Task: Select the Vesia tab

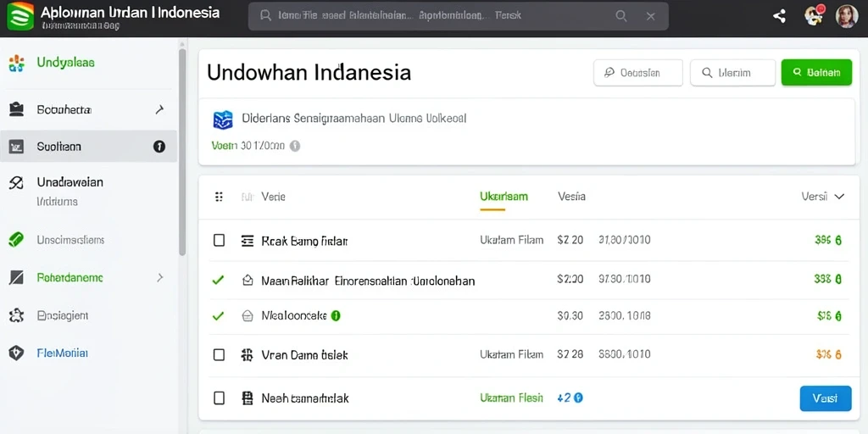Action: coord(572,196)
